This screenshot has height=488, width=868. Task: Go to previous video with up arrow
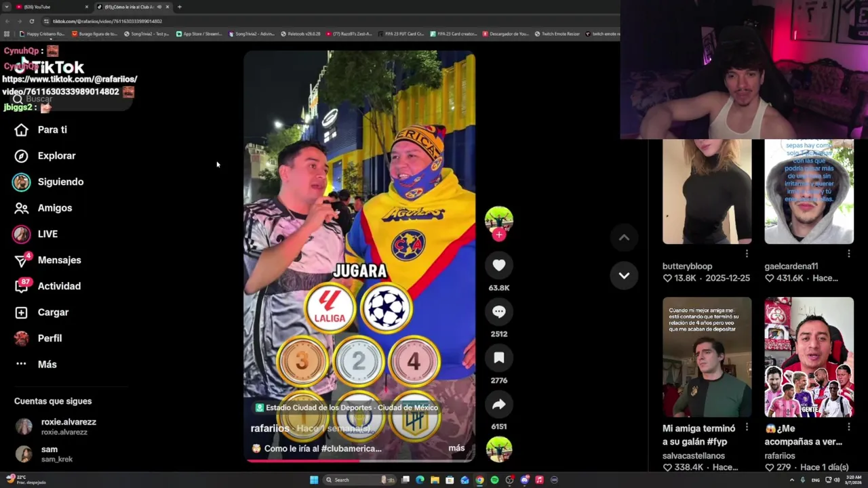click(624, 237)
